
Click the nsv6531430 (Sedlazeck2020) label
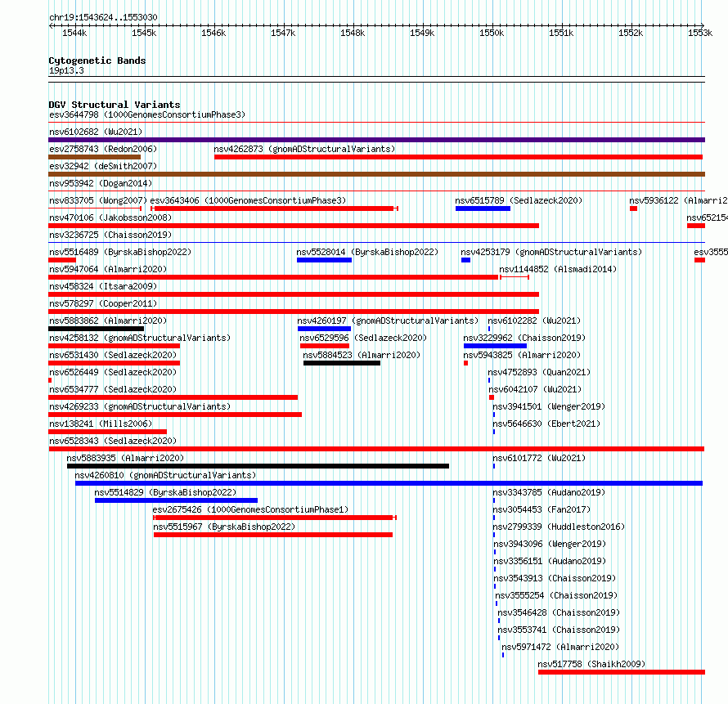113,355
